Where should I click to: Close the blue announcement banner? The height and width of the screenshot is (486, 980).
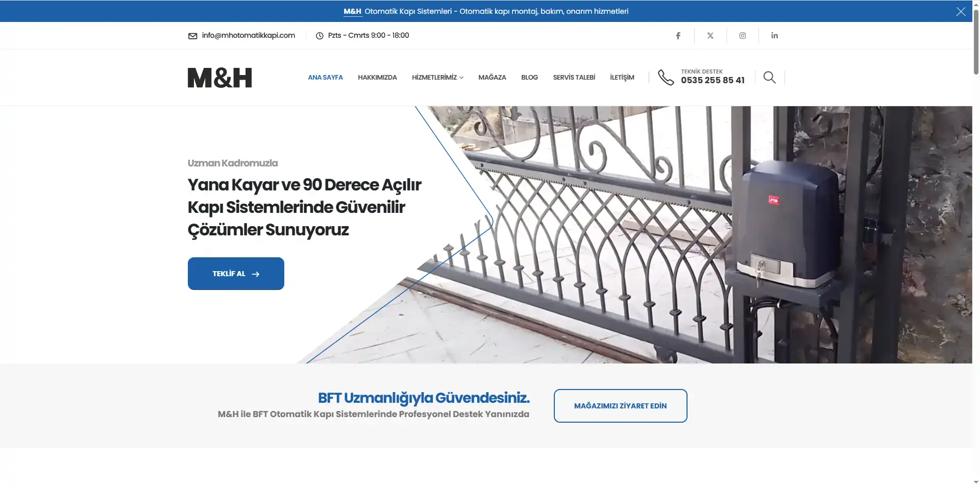click(x=961, y=11)
